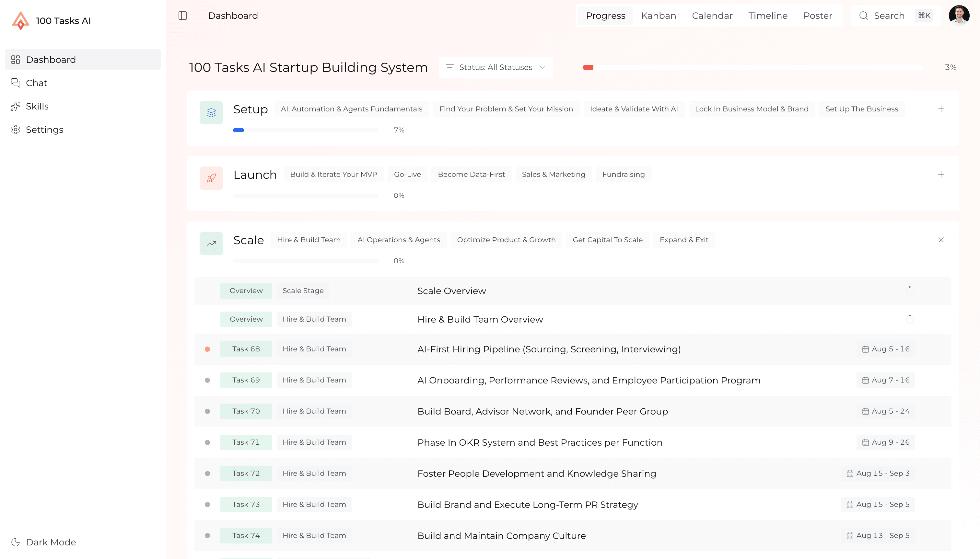Select the Ideate & Validate With AI chip
Image resolution: width=980 pixels, height=559 pixels.
[x=634, y=109]
